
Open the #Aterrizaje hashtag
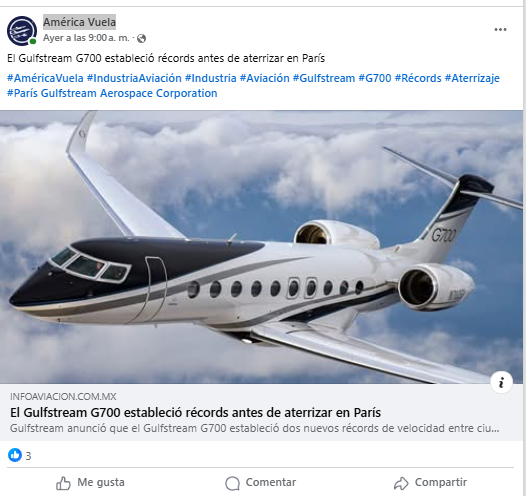coord(472,78)
